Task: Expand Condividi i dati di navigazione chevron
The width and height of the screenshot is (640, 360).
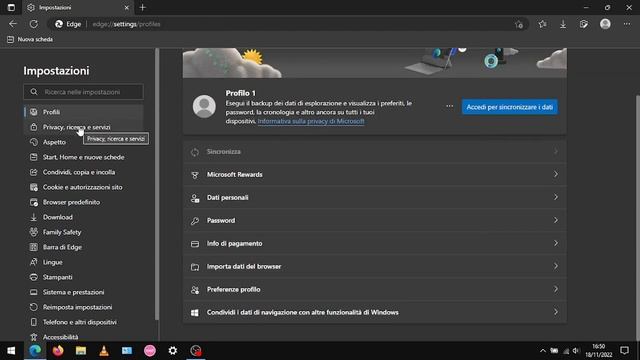Action: pyautogui.click(x=556, y=312)
